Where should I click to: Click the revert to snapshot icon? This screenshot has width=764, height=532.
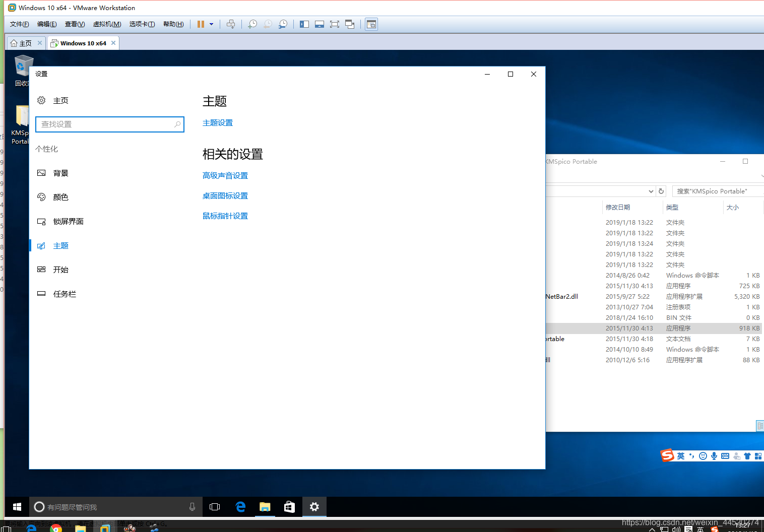268,24
